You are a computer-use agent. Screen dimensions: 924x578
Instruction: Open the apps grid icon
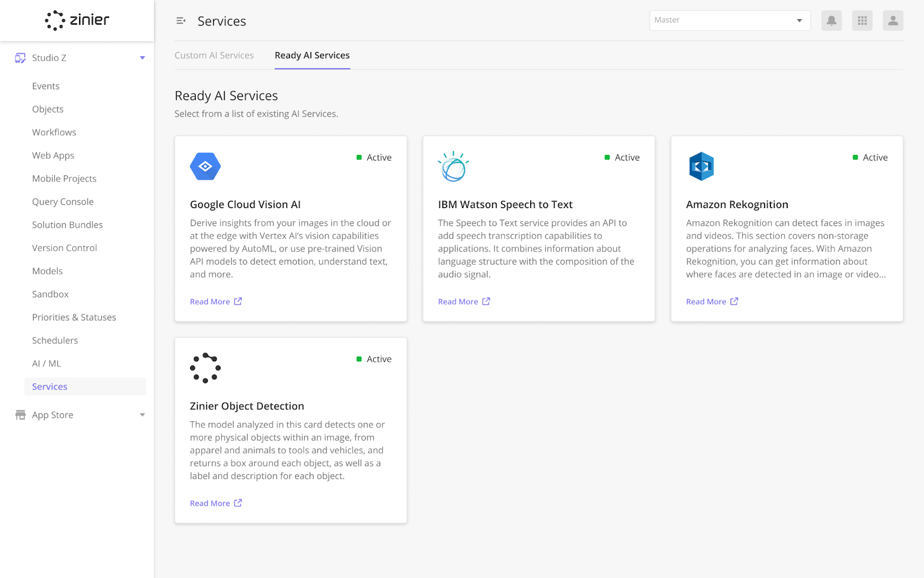[x=862, y=21]
